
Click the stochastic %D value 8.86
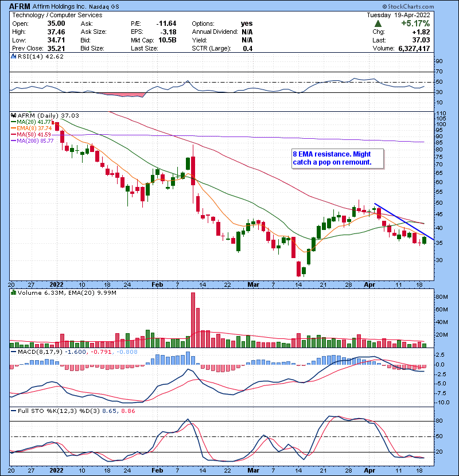128,411
